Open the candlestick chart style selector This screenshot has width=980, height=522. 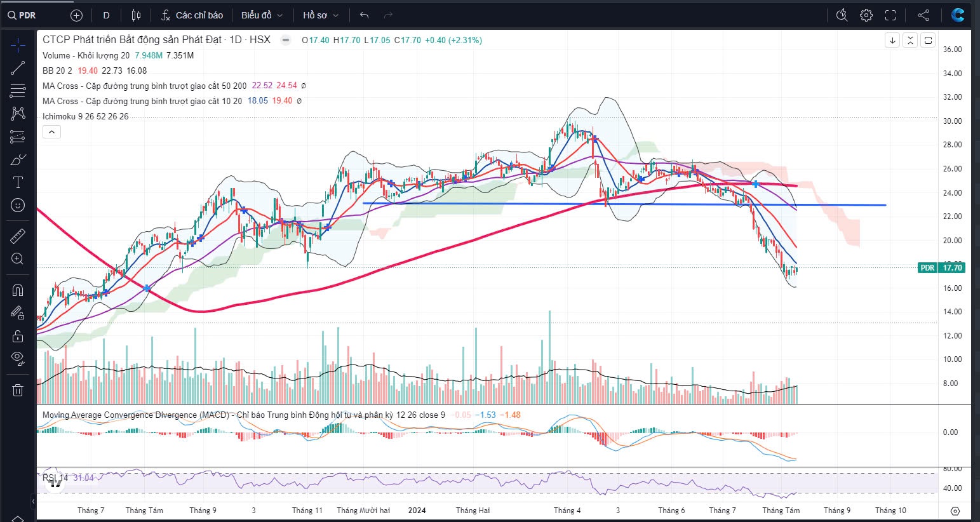136,15
